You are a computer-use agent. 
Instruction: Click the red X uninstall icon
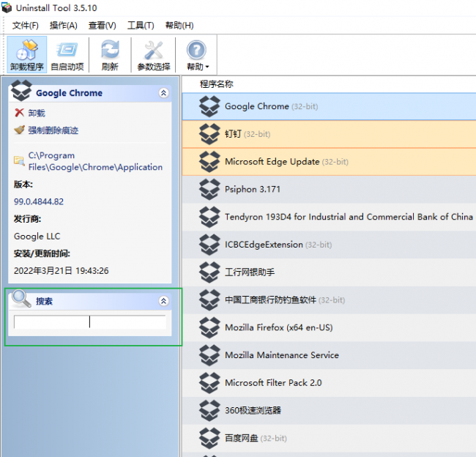tap(19, 113)
